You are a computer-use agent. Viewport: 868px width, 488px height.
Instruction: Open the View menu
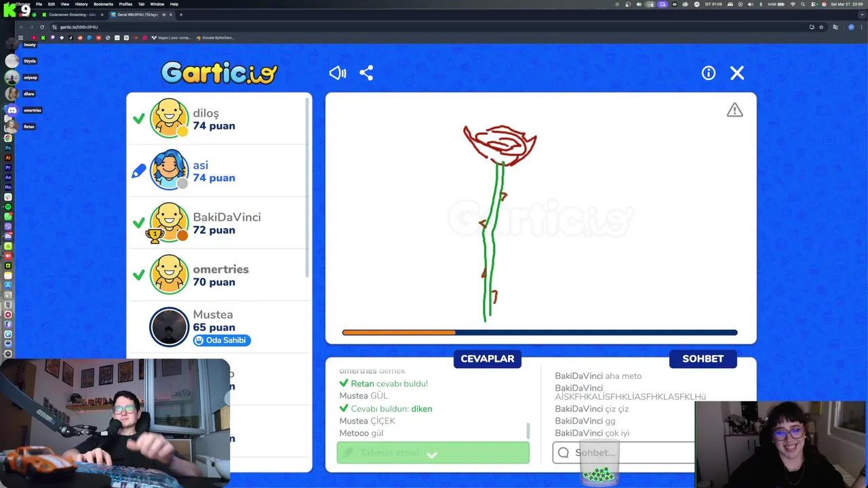64,4
